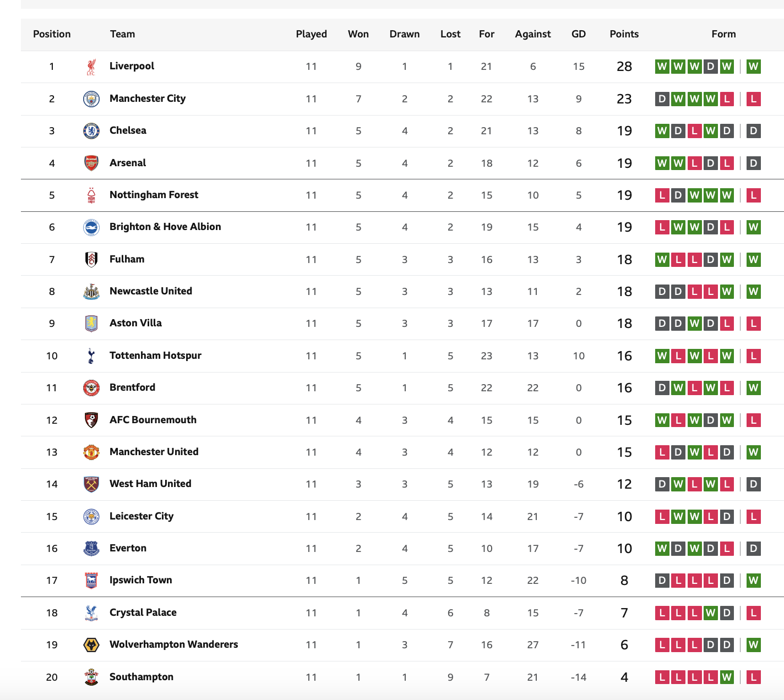Click the Points column header

point(624,34)
